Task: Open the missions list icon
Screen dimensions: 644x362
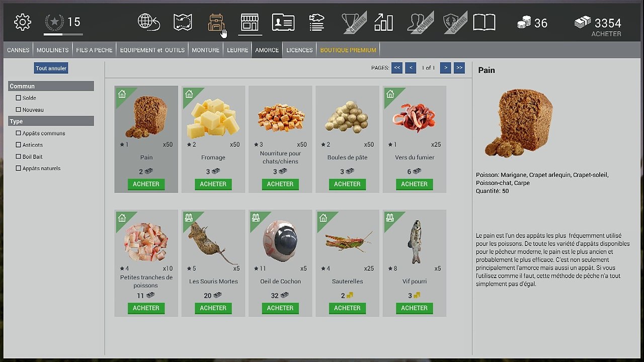Action: coord(316,23)
